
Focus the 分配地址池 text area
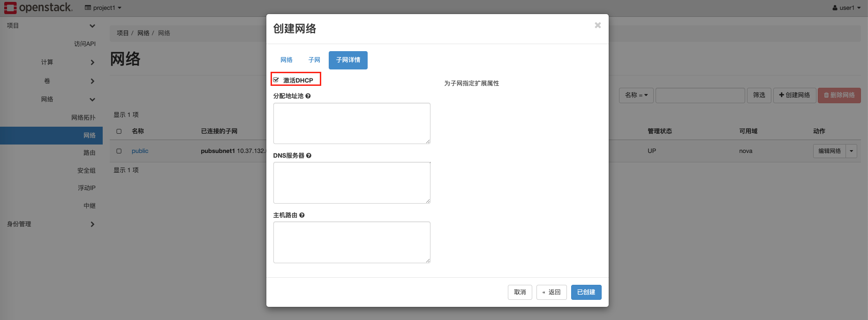(352, 123)
